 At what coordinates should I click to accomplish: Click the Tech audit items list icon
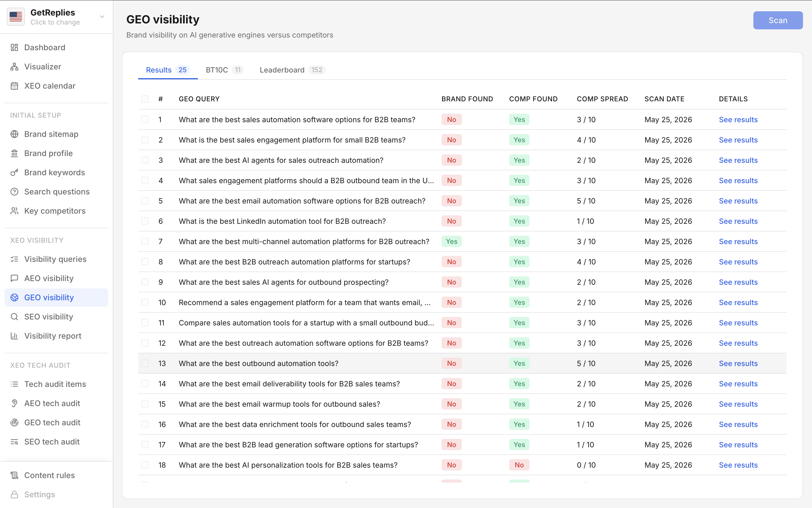[14, 384]
